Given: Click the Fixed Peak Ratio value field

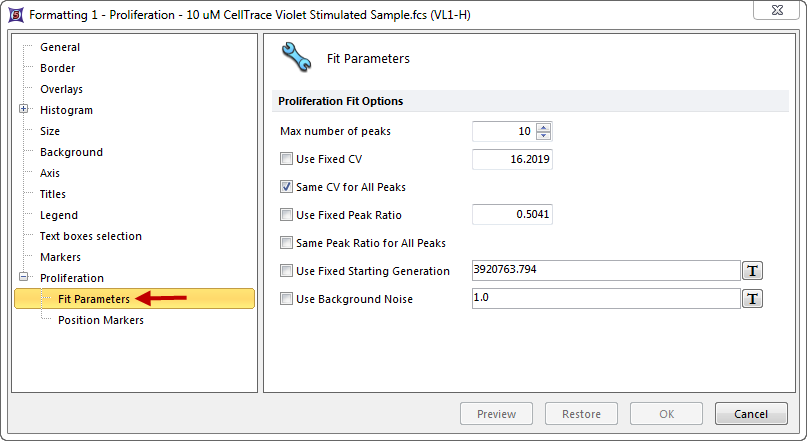Looking at the screenshot, I should [512, 215].
